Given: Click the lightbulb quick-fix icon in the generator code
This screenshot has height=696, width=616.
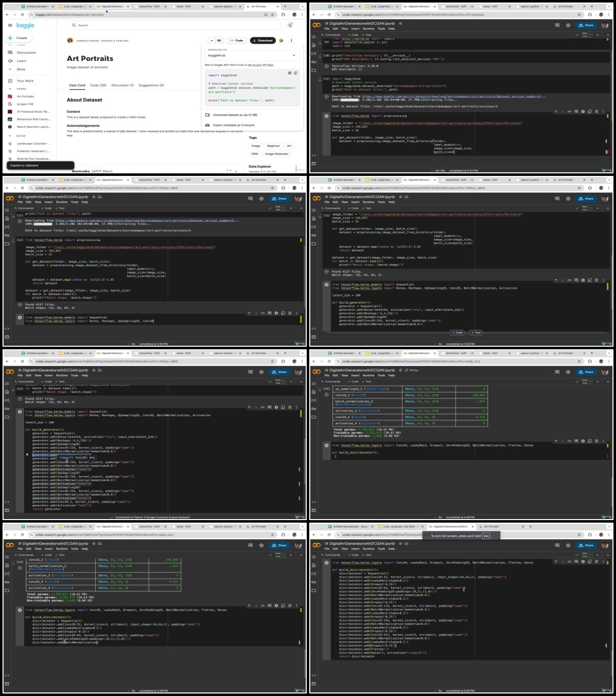Looking at the screenshot, I should pos(27,455).
